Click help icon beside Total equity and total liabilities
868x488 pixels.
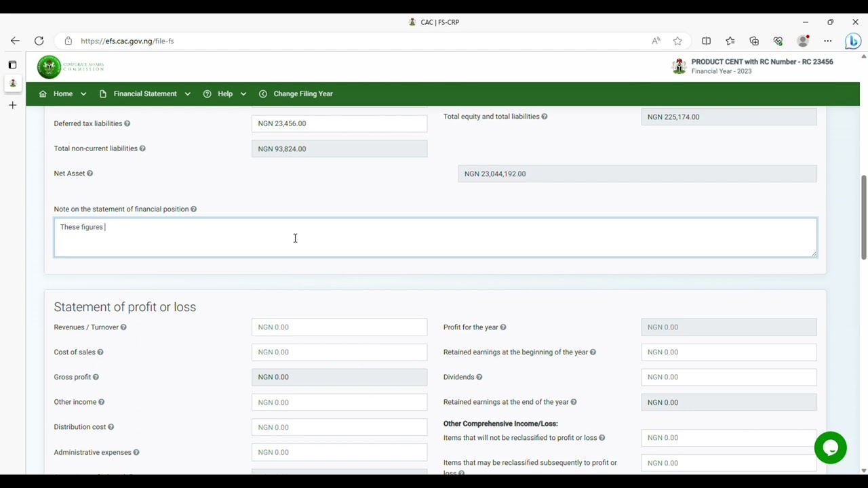coord(544,117)
